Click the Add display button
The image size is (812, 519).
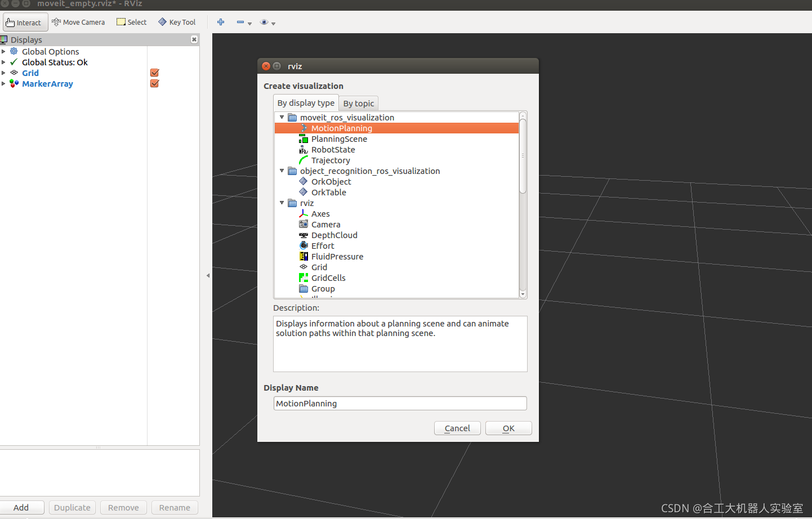coord(21,507)
